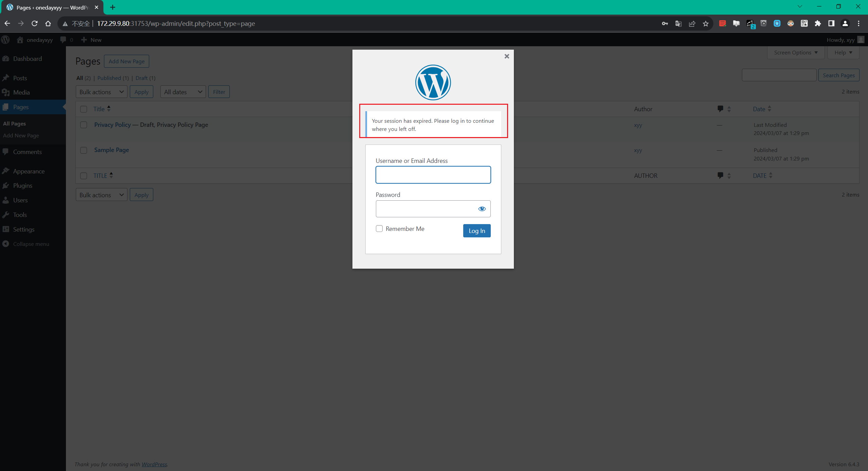Sort by comments icon in header

click(x=724, y=109)
